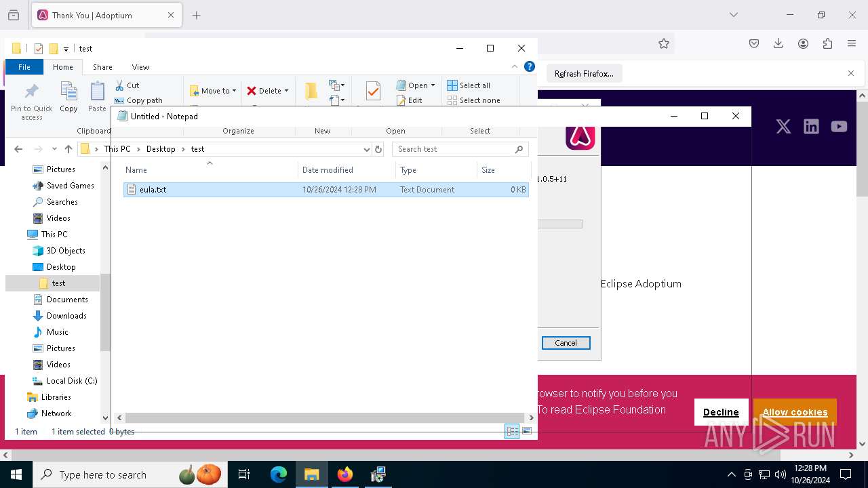Copy path of the selected file
This screenshot has height=488, width=868.
click(138, 100)
